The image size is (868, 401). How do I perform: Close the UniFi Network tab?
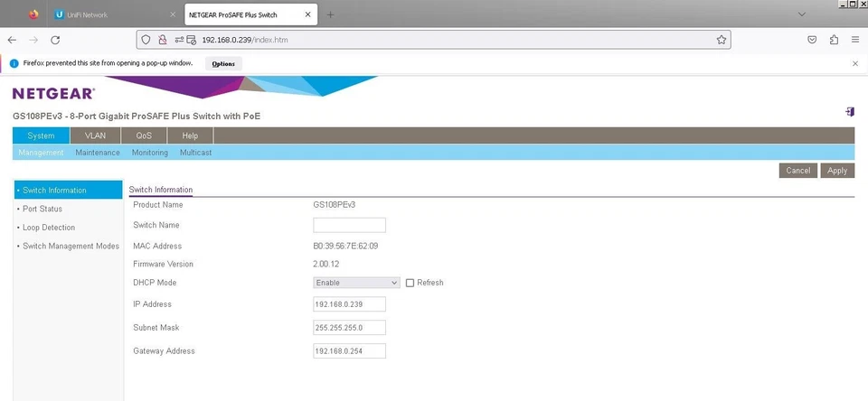pyautogui.click(x=172, y=15)
